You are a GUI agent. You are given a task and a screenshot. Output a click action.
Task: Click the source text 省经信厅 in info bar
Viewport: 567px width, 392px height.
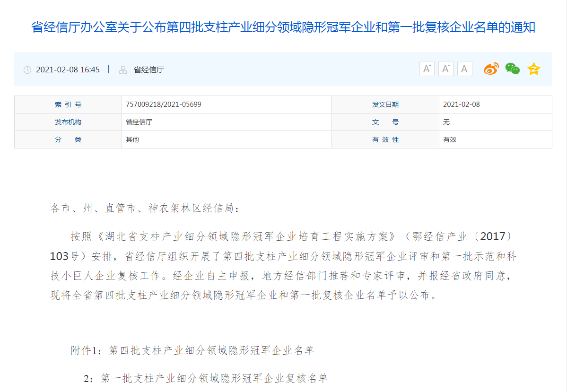tap(148, 70)
